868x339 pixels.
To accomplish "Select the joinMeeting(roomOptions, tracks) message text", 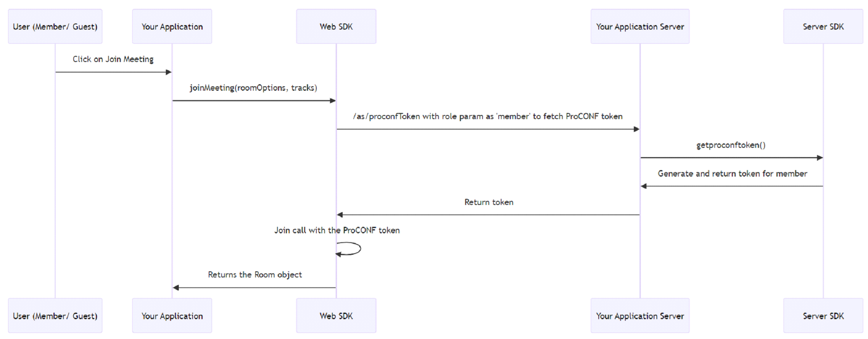I will (254, 88).
